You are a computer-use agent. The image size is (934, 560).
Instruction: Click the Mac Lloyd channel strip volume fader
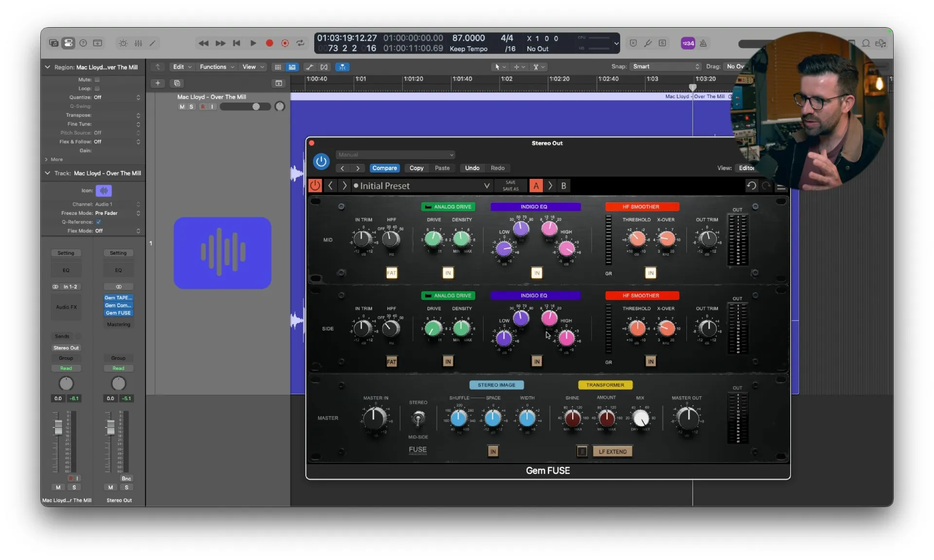coord(58,428)
